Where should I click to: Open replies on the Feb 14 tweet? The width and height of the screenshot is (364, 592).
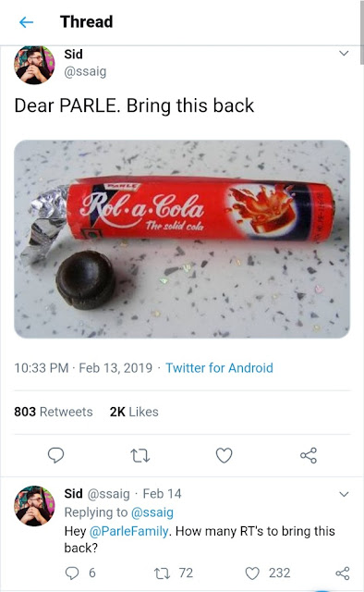pyautogui.click(x=80, y=573)
